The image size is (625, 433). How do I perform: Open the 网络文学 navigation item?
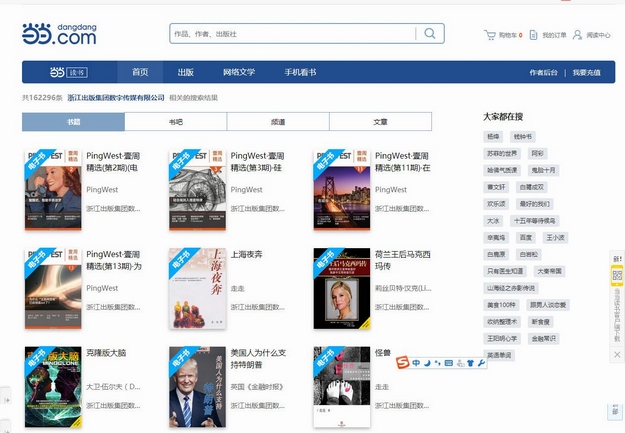[x=238, y=72]
